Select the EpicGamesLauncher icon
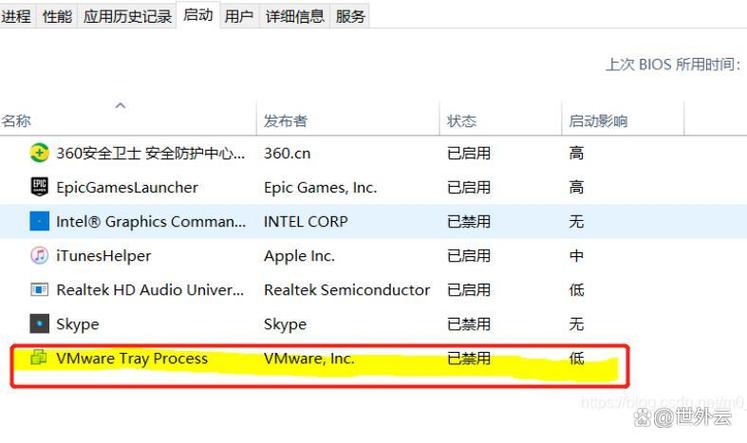Viewport: 747px width, 443px height. click(x=39, y=187)
